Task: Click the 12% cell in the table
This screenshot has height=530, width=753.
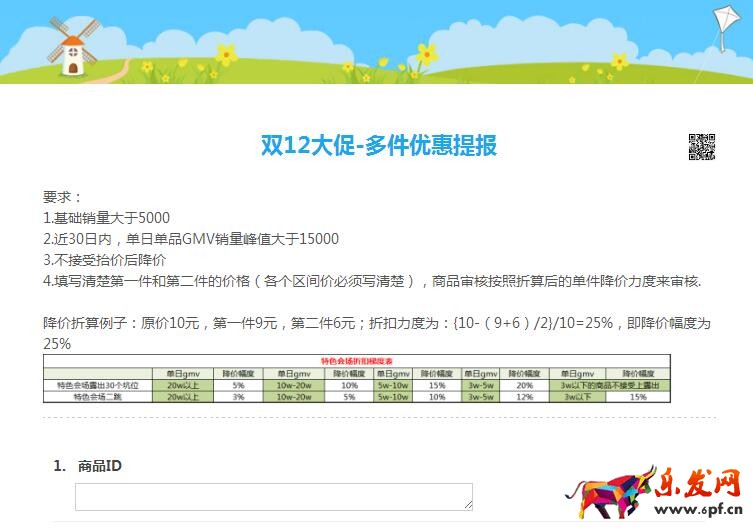Action: pyautogui.click(x=524, y=397)
